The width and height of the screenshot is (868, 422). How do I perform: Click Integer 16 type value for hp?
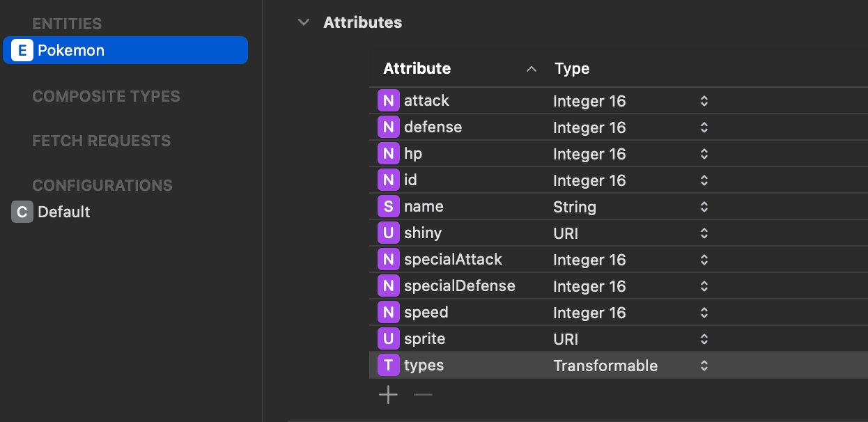(x=589, y=154)
